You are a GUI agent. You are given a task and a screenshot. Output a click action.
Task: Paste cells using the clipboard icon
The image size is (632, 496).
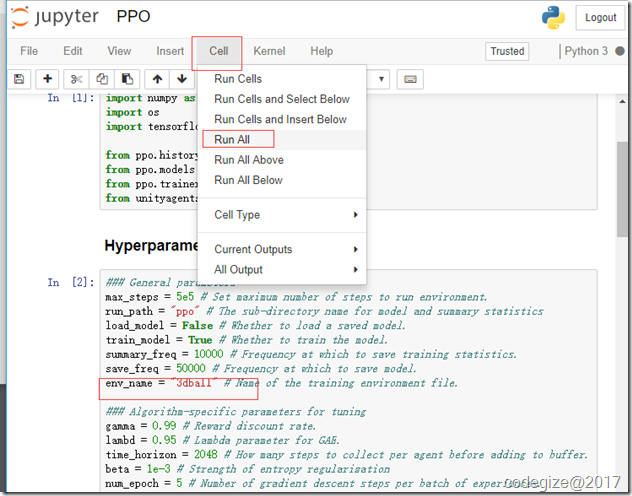pos(127,79)
